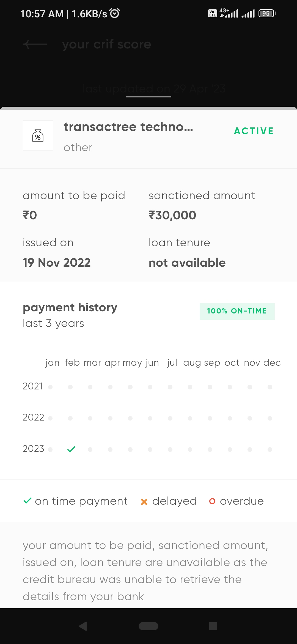Screen dimensions: 297x644
Task: Tap the orange delayed cross legend icon
Action: tap(144, 502)
